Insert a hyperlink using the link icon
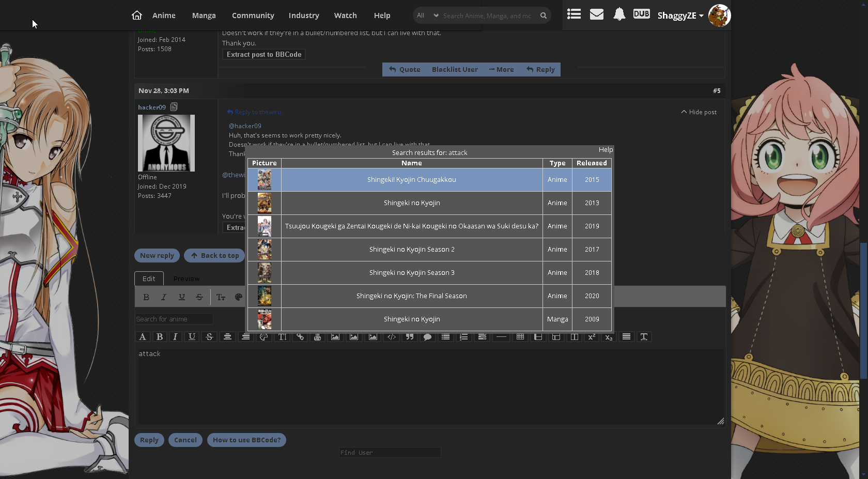 [x=300, y=336]
